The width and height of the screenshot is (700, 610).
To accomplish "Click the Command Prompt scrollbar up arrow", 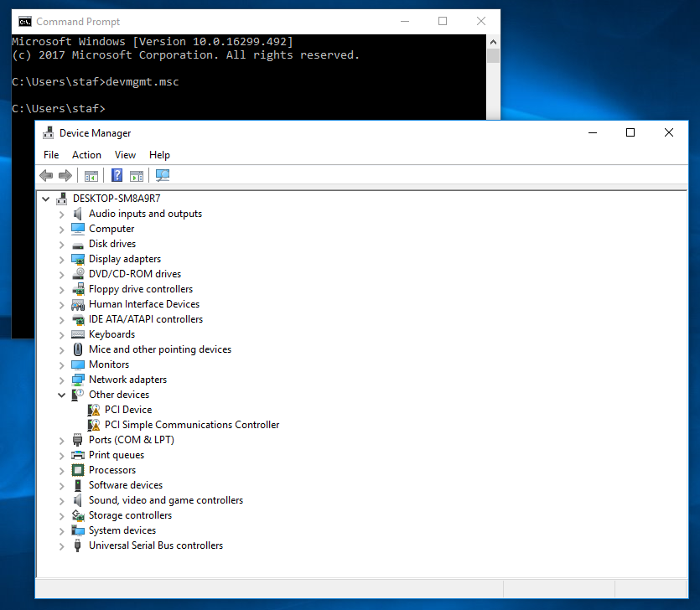I will click(493, 41).
